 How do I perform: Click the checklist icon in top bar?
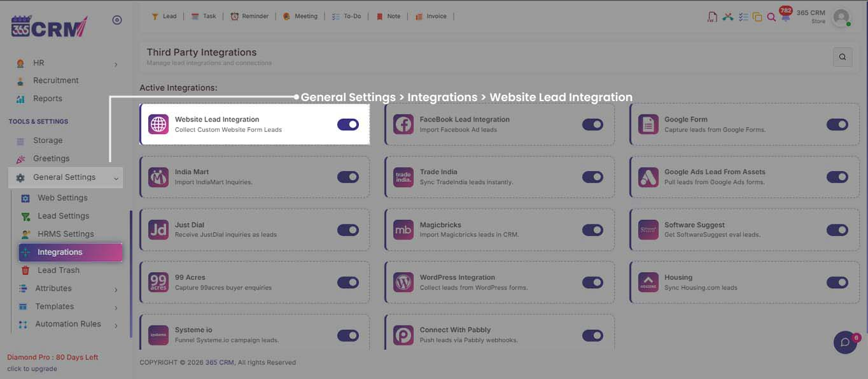pyautogui.click(x=743, y=17)
